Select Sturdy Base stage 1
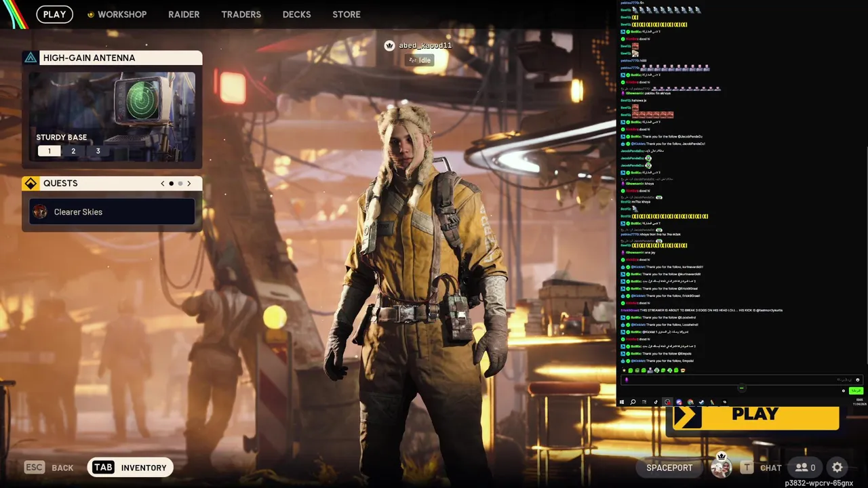This screenshot has width=868, height=488. [49, 151]
